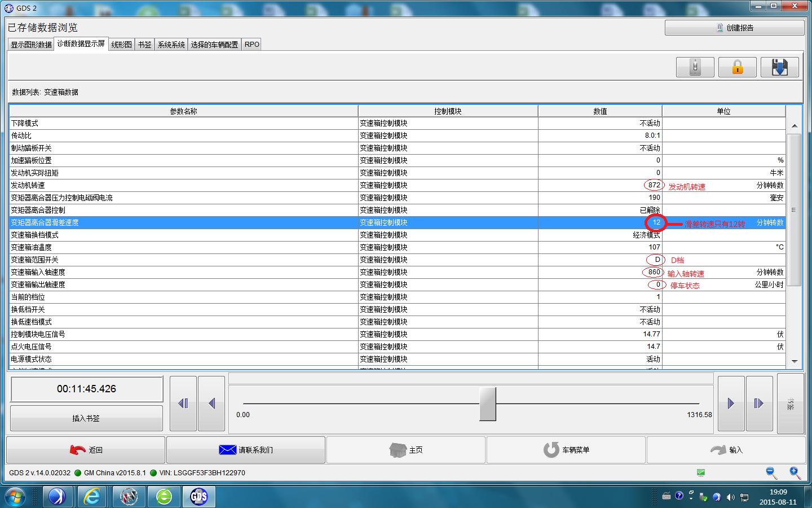Open Windows Start menu orb
812x508 pixels.
[15, 496]
